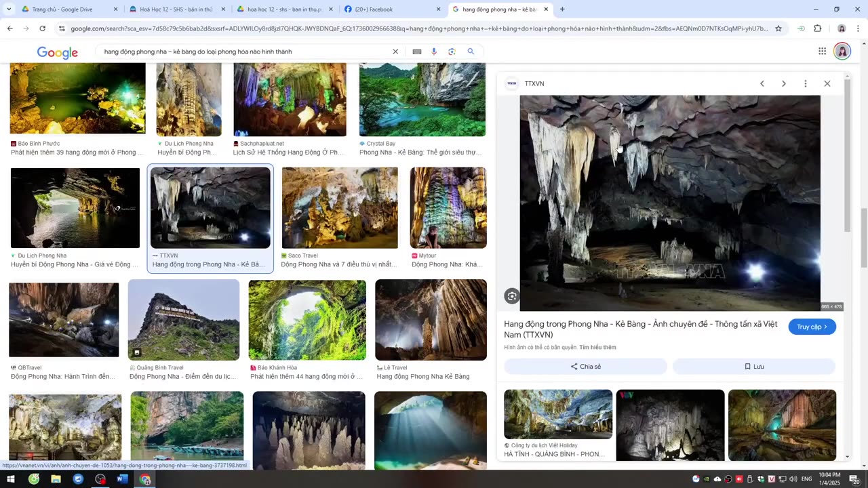Open Chrome's three-dot menu
The width and height of the screenshot is (868, 488).
click(858, 28)
